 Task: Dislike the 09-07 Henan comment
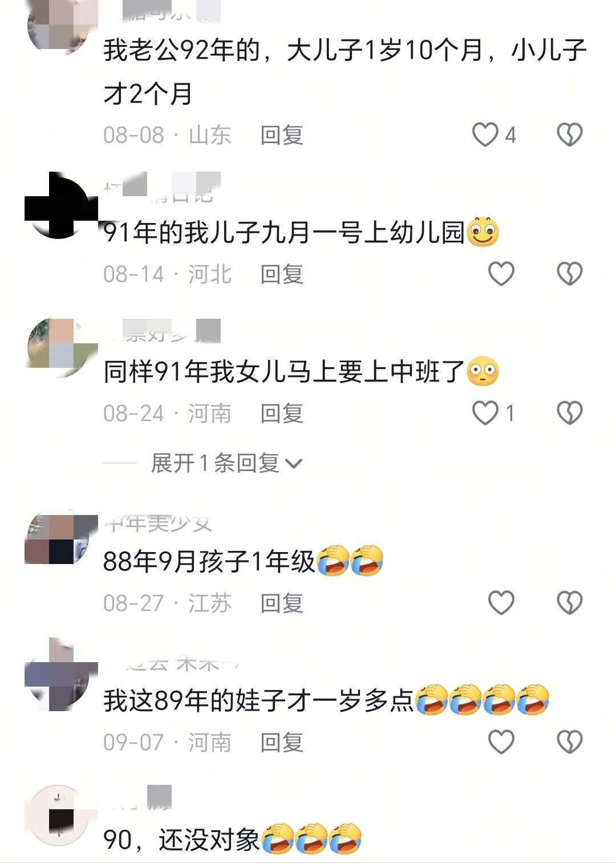point(569,742)
